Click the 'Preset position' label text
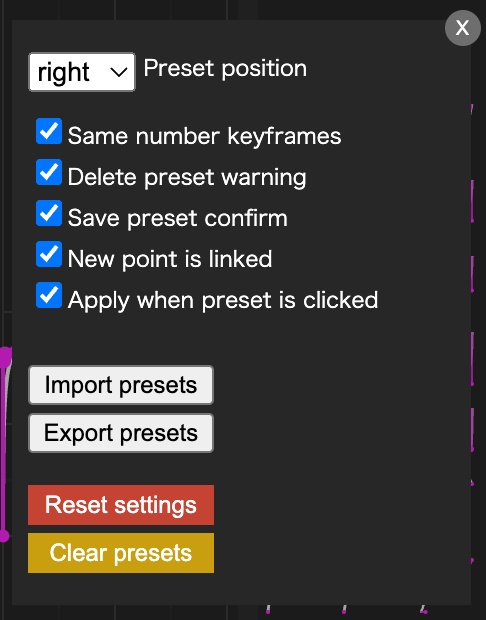The height and width of the screenshot is (620, 486). [225, 69]
